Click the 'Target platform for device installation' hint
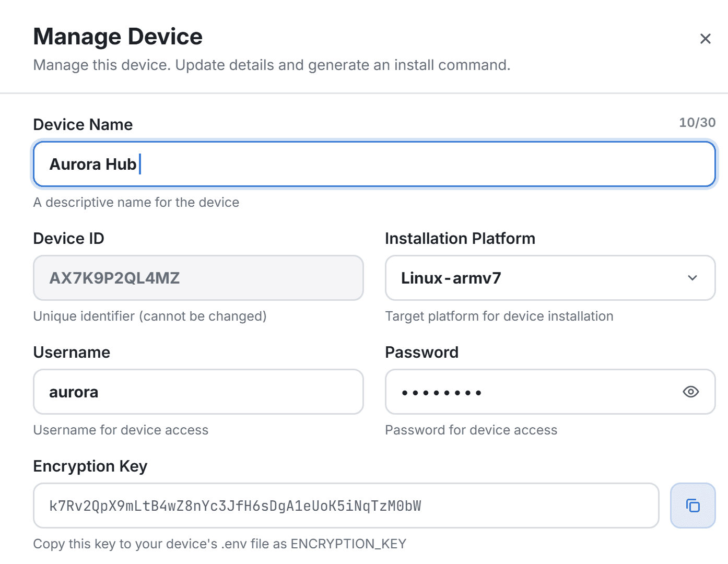This screenshot has width=728, height=564. pos(499,316)
